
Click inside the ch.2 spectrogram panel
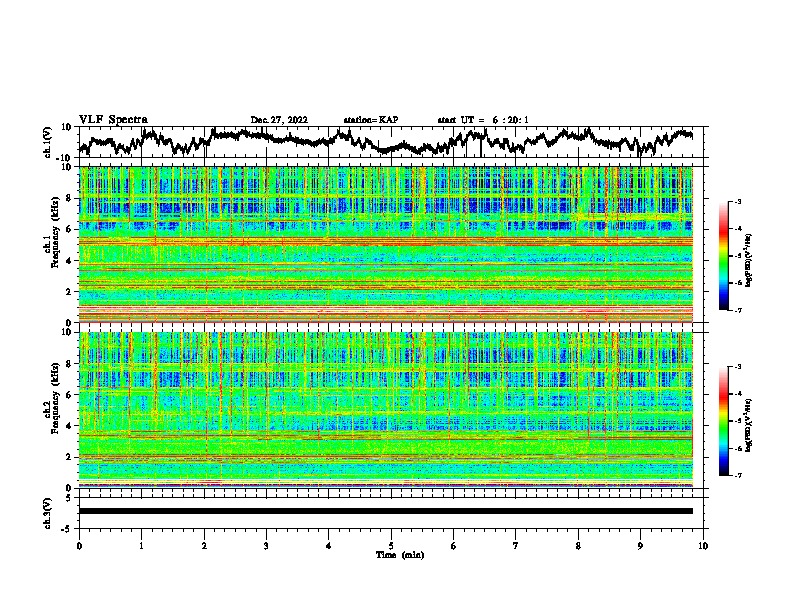[386, 410]
